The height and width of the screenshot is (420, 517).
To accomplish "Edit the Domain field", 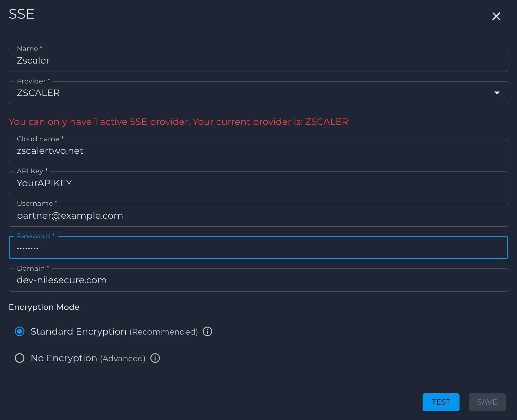I will (x=258, y=280).
